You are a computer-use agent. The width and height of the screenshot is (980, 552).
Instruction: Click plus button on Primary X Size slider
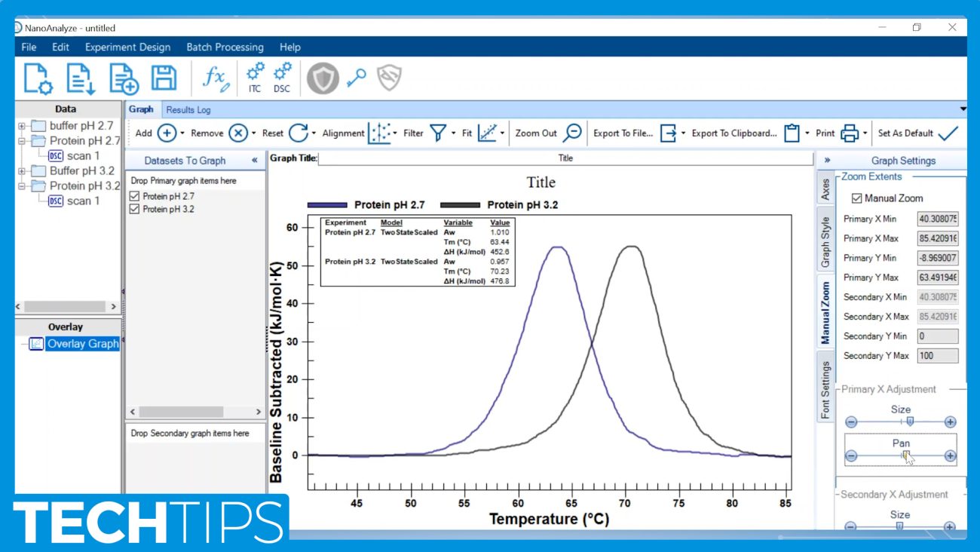(950, 422)
